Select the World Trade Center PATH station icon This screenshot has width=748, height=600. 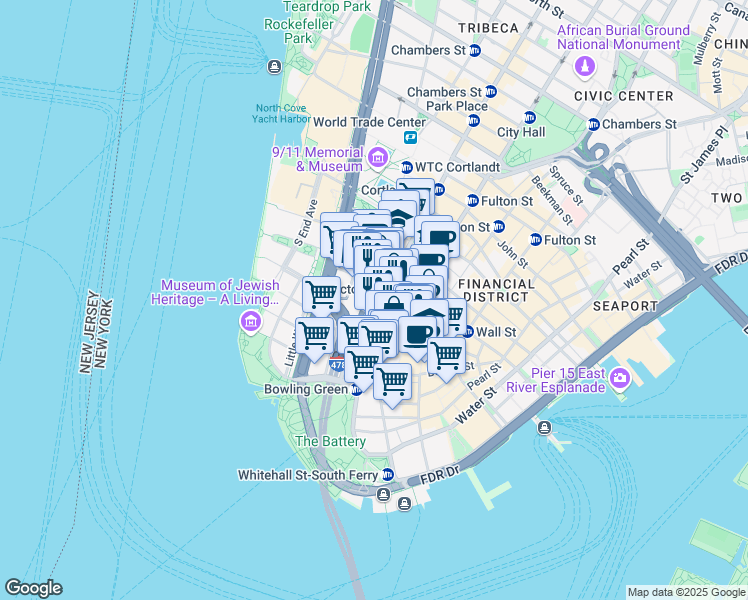410,138
